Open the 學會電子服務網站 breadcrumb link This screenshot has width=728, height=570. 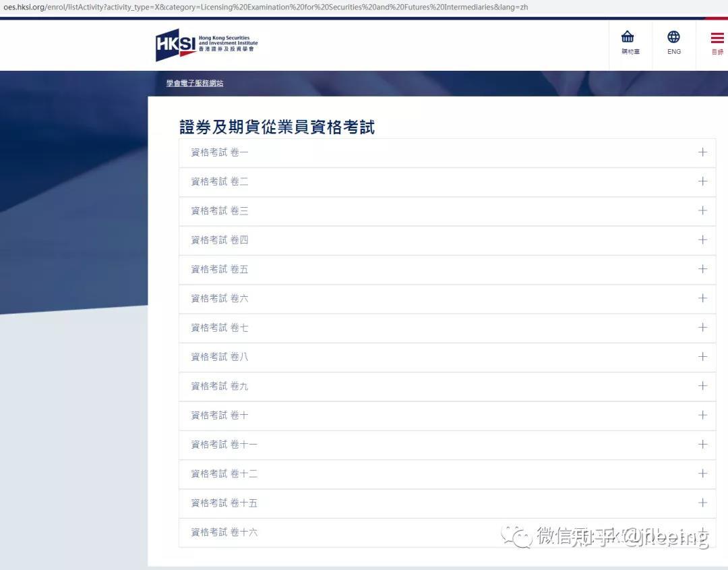click(195, 83)
